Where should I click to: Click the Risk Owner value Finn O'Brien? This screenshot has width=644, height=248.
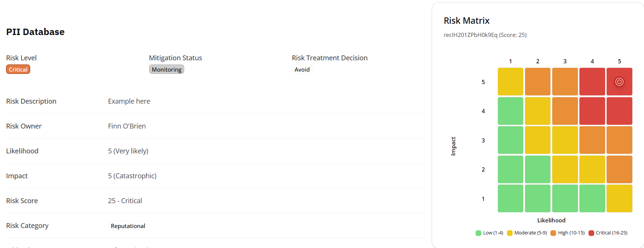(127, 126)
